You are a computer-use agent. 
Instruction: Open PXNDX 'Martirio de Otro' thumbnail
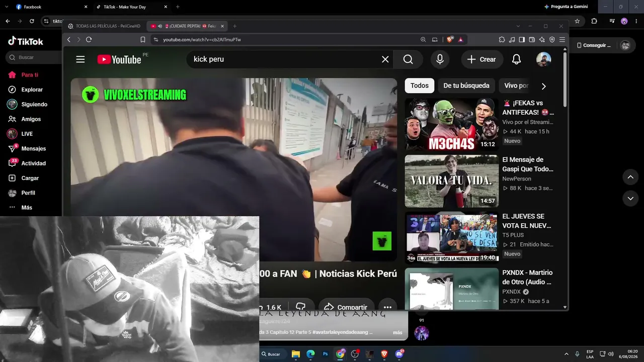pos(452,289)
